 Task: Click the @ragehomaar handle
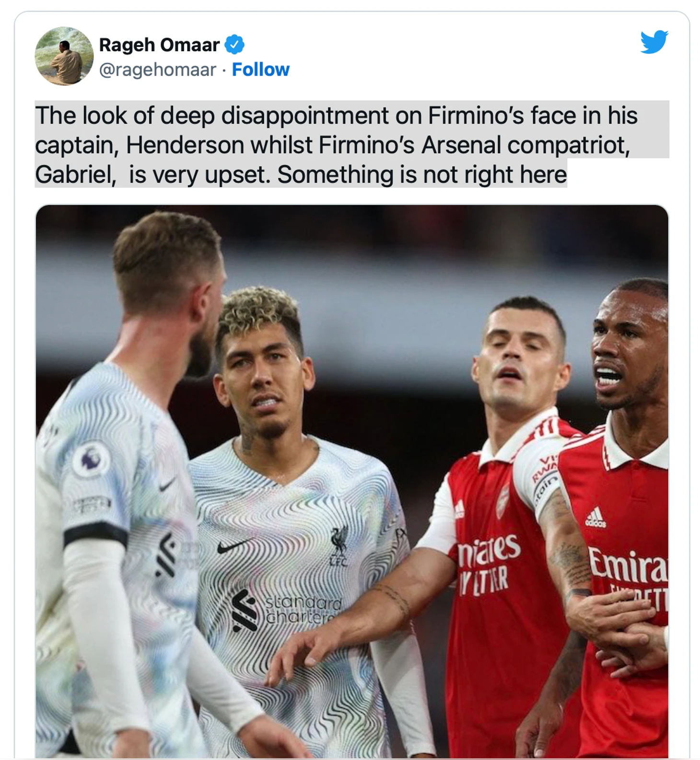click(x=158, y=69)
